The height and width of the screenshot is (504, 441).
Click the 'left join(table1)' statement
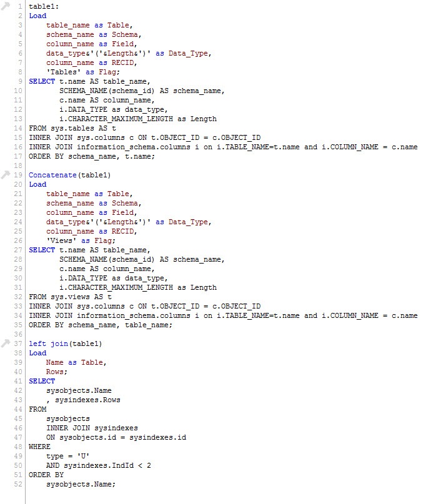65,343
